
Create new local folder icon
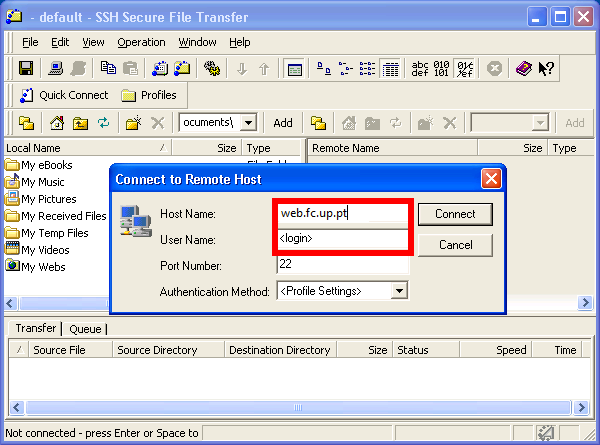click(134, 123)
